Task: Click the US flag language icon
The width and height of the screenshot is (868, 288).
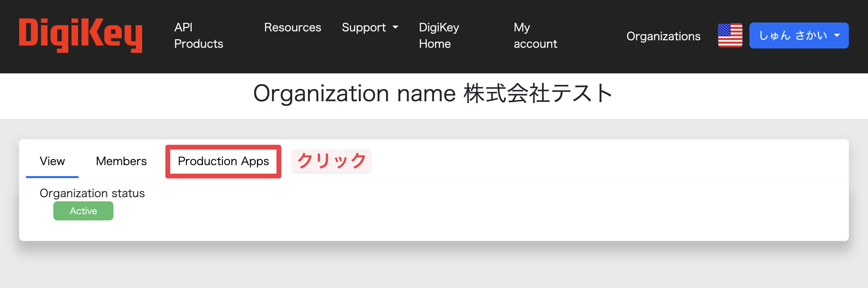Action: point(730,35)
